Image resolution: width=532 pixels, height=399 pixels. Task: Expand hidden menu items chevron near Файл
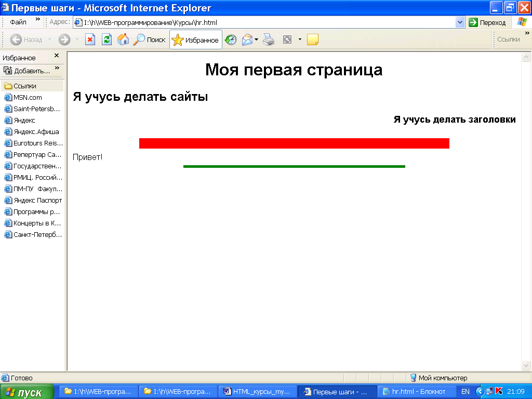37,19
